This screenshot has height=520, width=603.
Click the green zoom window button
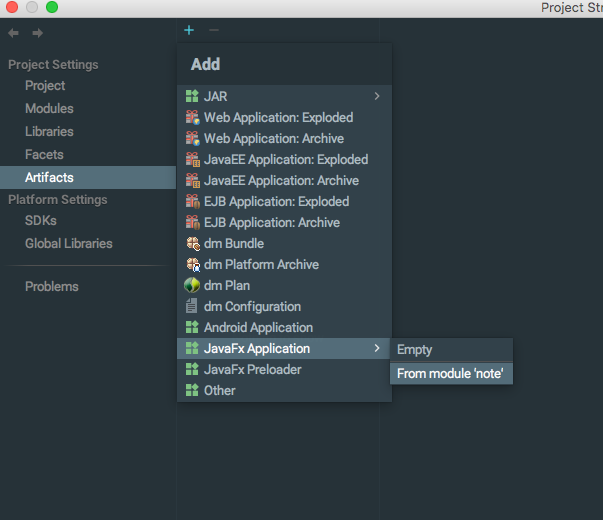click(52, 7)
